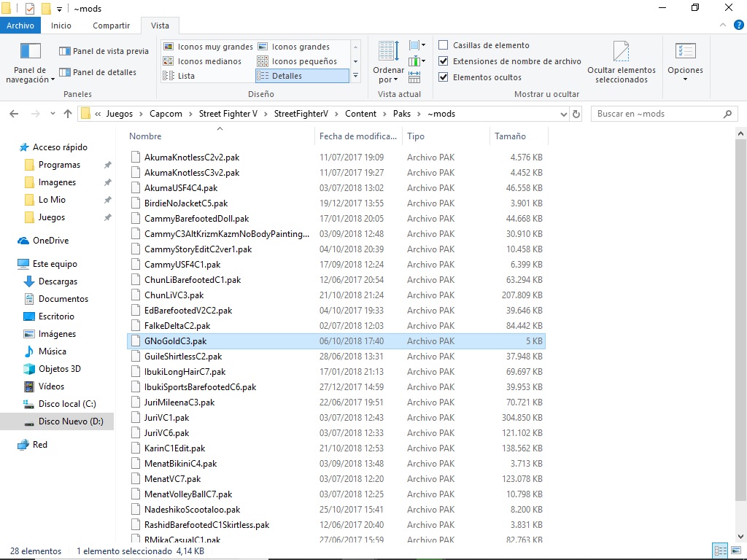Click inside the 'Buscar en ~mods' search box

pyautogui.click(x=657, y=113)
